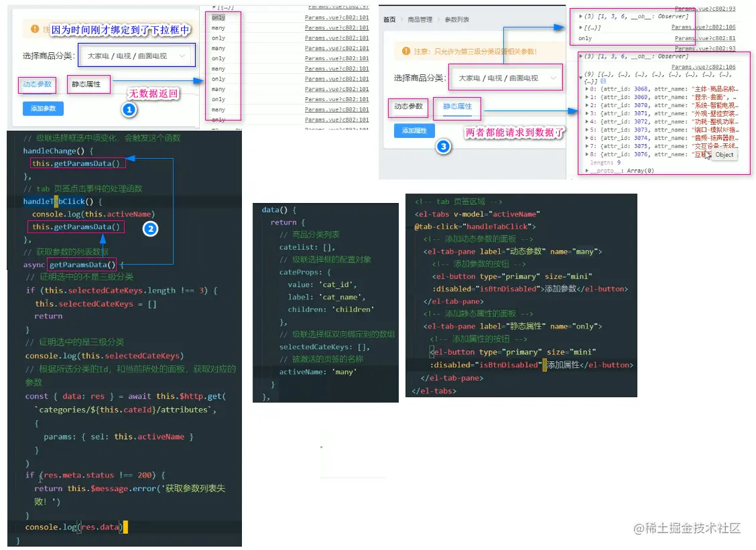Expand array item 6 attr_id 3074
This screenshot has width=756, height=550.
[586, 139]
